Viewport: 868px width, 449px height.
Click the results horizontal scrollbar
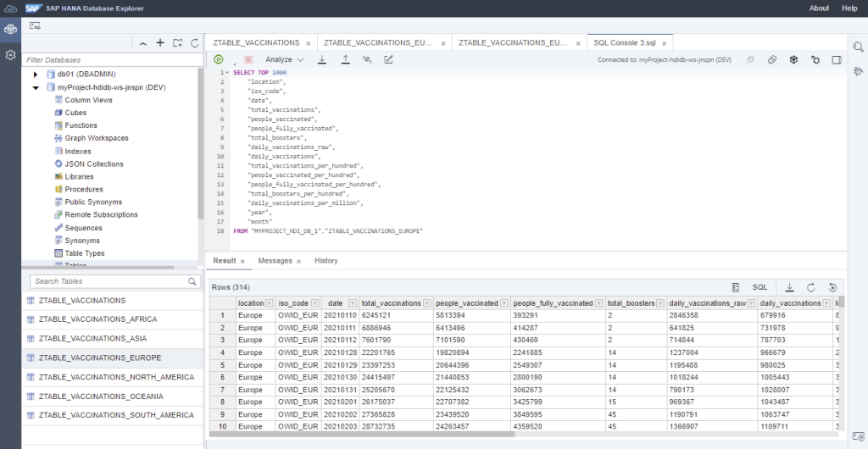[x=362, y=434]
